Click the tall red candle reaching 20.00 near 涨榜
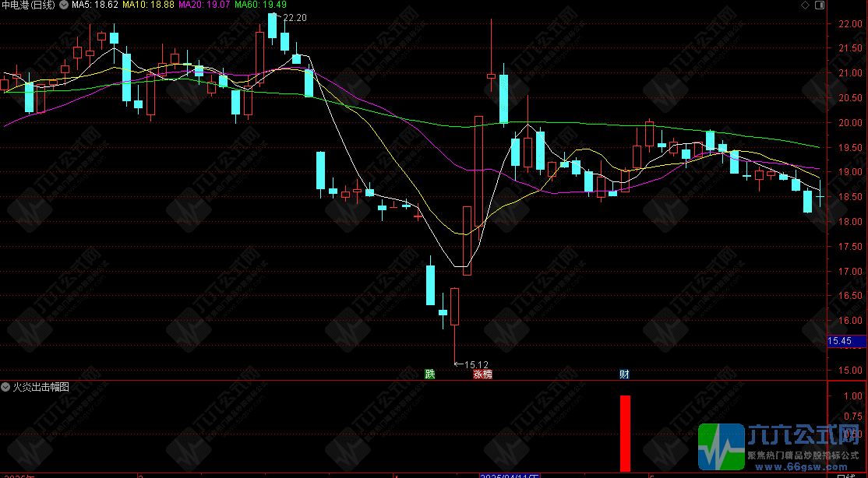The width and height of the screenshot is (868, 478). click(479, 171)
